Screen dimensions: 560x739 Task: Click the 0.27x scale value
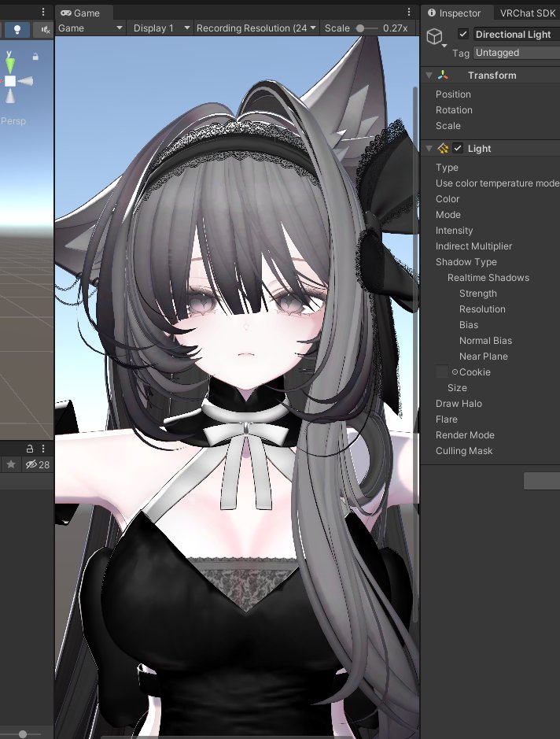(395, 28)
